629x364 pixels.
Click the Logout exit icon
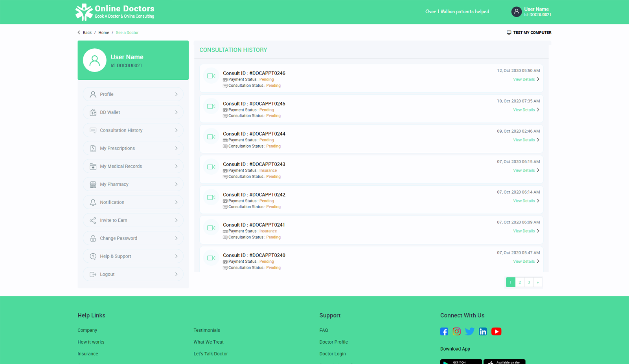(93, 274)
